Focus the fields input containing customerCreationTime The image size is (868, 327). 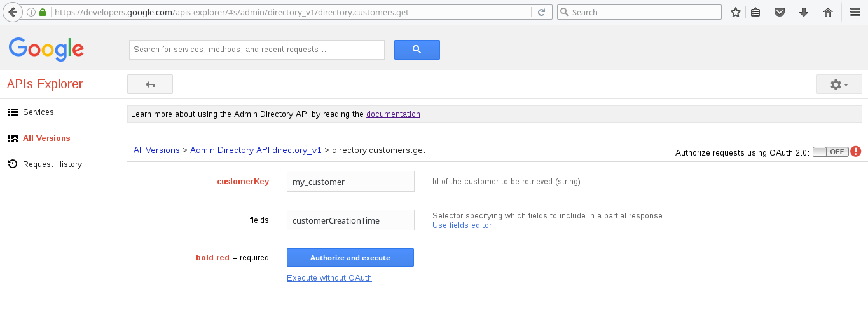pos(350,220)
